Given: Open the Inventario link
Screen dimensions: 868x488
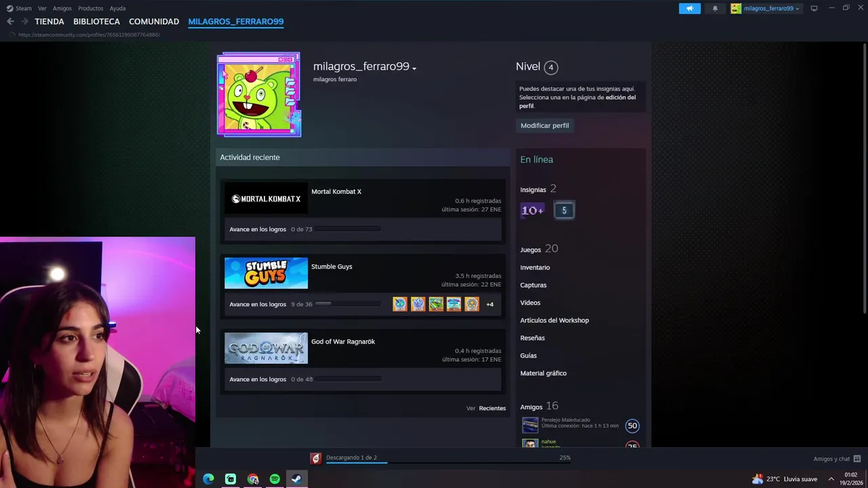Looking at the screenshot, I should coord(535,268).
